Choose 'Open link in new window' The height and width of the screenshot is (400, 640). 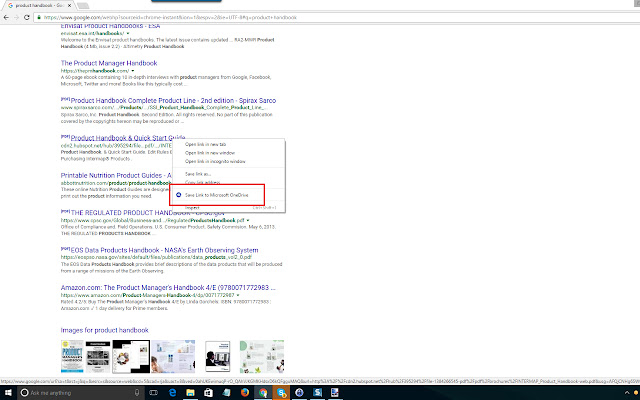tap(210, 153)
